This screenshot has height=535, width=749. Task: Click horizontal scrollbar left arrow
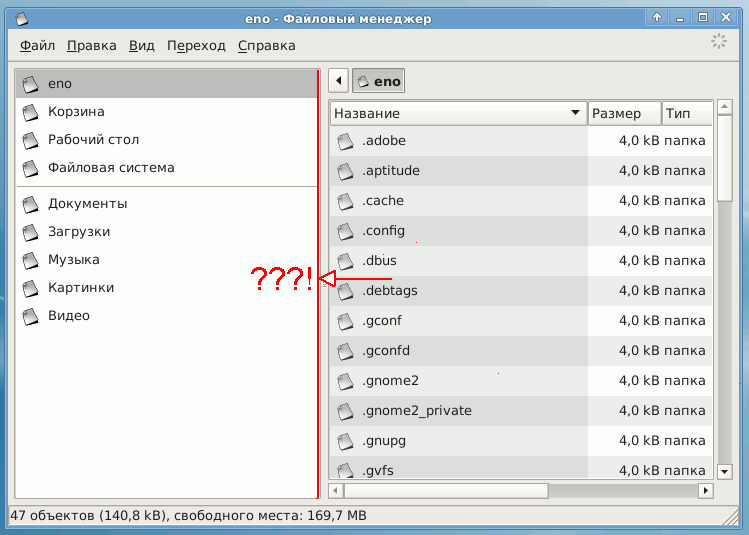pyautogui.click(x=335, y=491)
